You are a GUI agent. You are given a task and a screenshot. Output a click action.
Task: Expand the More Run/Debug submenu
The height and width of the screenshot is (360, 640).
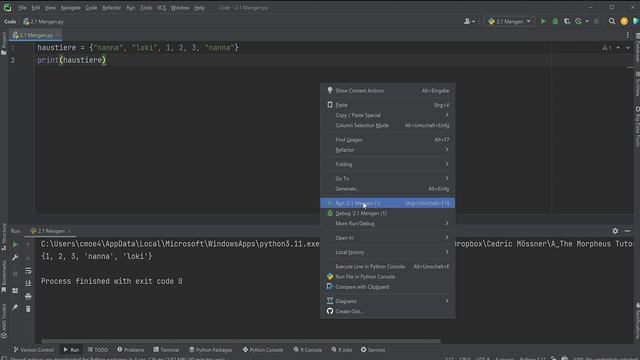click(387, 224)
